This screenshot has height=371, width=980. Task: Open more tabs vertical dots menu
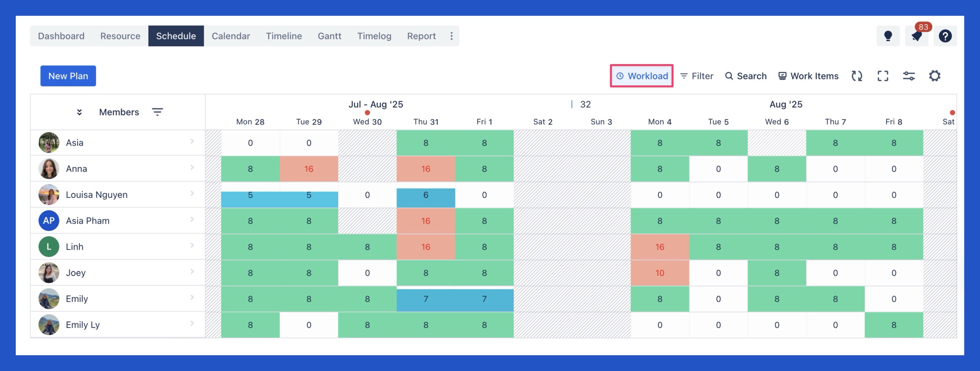451,36
